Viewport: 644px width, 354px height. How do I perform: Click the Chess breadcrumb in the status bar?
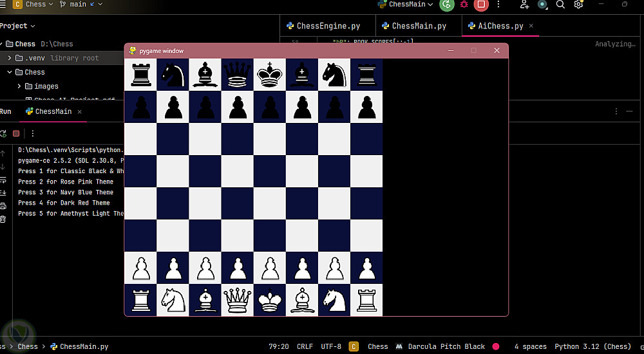pyautogui.click(x=28, y=347)
